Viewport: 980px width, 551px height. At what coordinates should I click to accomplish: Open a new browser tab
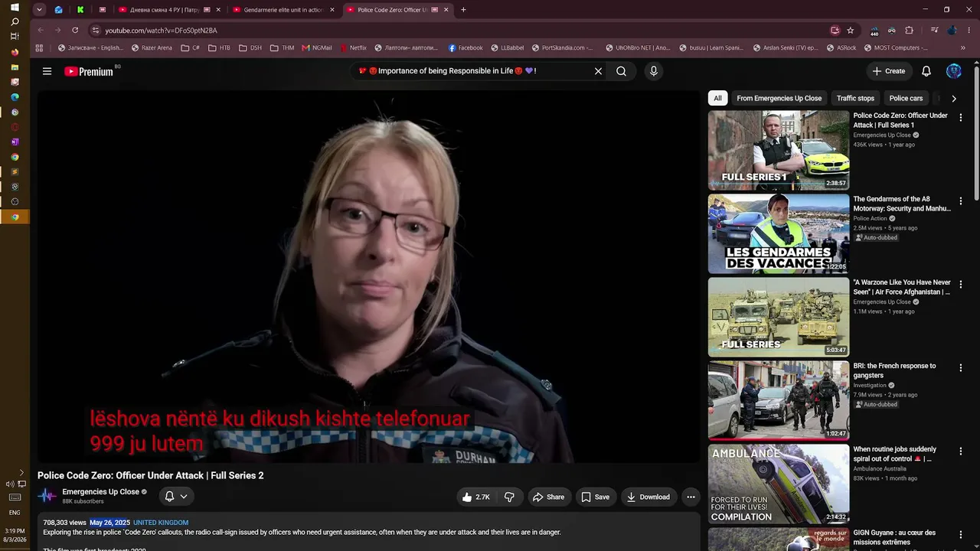pyautogui.click(x=463, y=10)
